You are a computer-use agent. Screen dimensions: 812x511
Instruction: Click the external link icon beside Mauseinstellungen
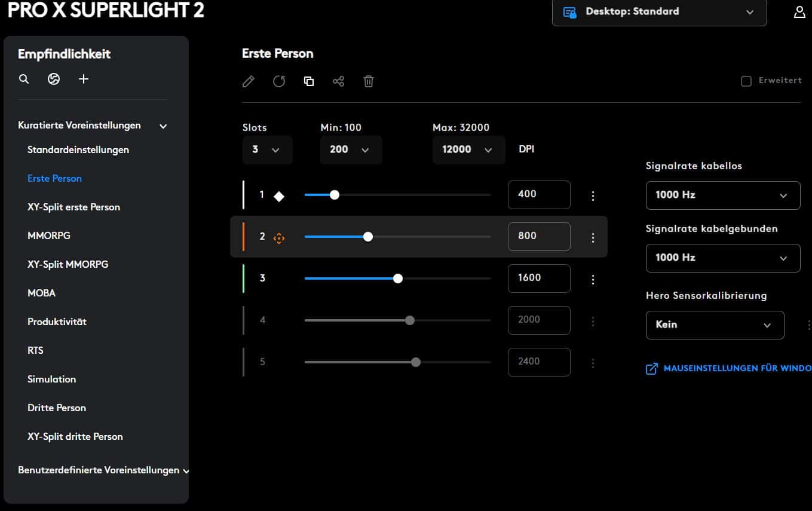(652, 369)
